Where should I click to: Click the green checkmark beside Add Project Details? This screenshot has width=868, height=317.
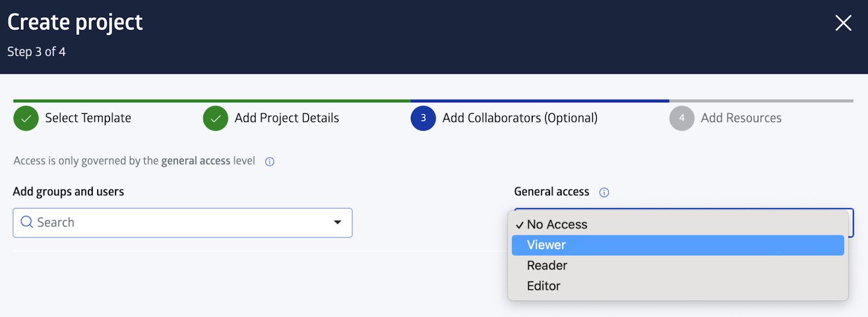coord(215,118)
